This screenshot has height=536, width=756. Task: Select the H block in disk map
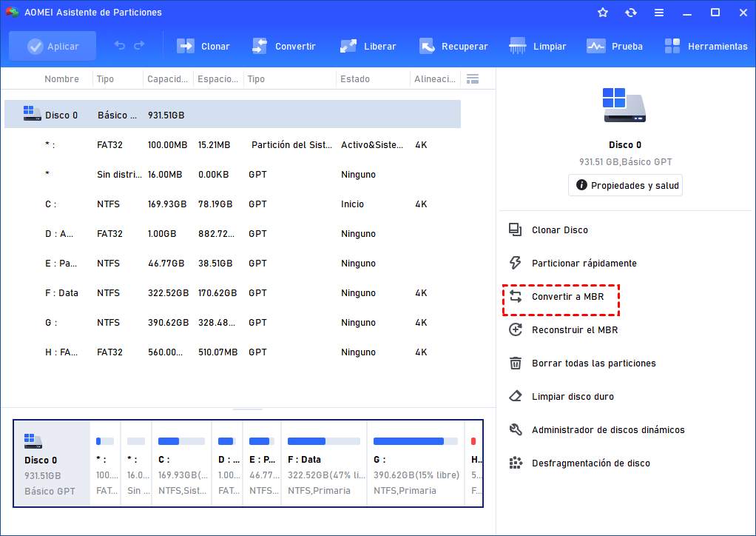[474, 463]
